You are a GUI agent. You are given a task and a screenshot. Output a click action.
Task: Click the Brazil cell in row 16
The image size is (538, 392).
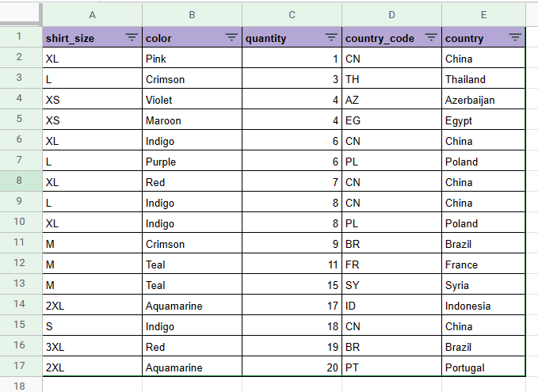(483, 346)
